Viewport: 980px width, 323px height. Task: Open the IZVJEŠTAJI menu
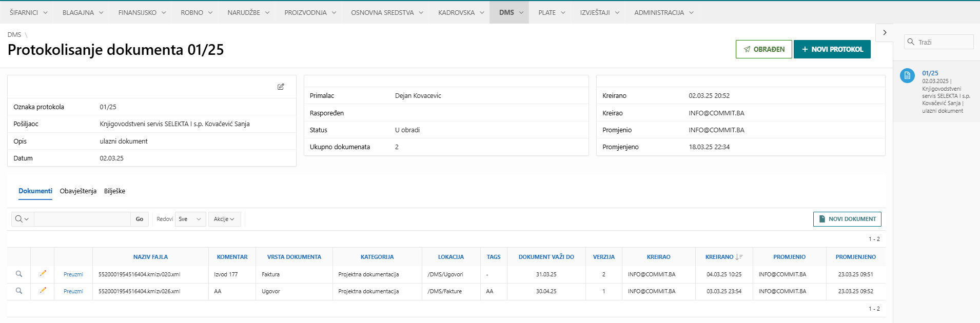pos(600,12)
